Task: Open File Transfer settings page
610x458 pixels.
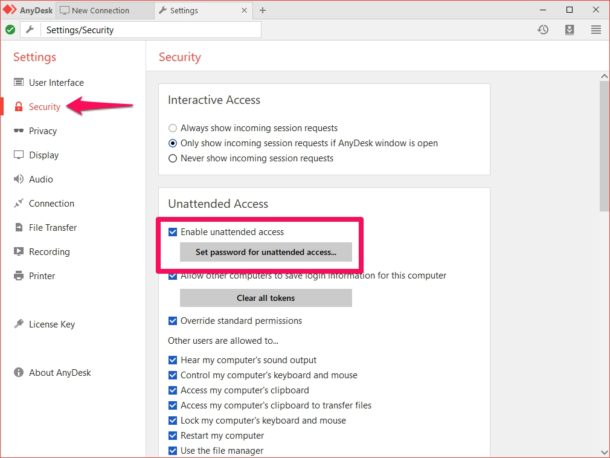Action: [x=53, y=227]
